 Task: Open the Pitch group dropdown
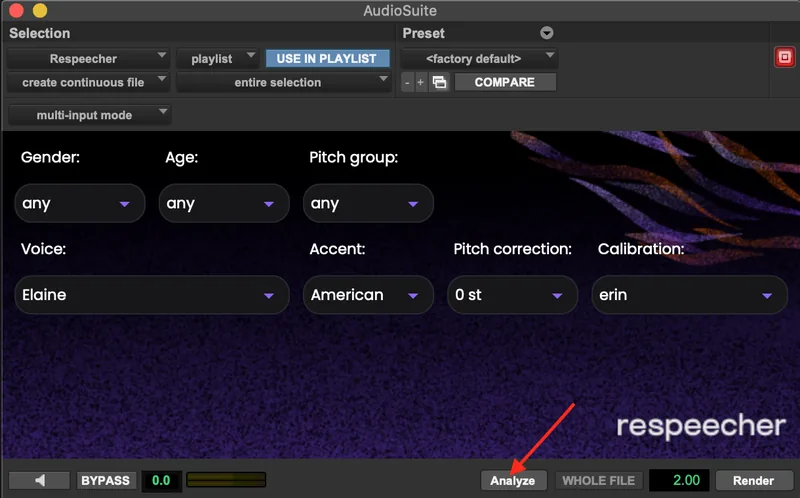click(368, 203)
